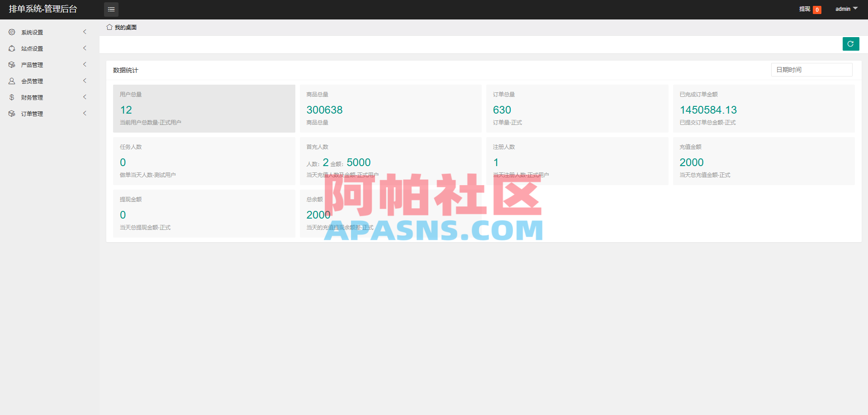
Task: Click the red 提现 notification badge
Action: click(x=817, y=9)
